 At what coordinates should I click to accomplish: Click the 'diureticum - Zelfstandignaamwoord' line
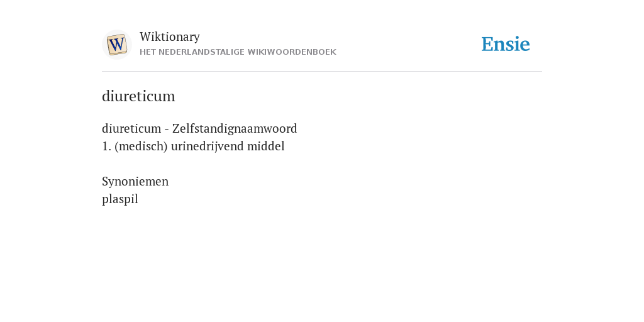(x=199, y=128)
